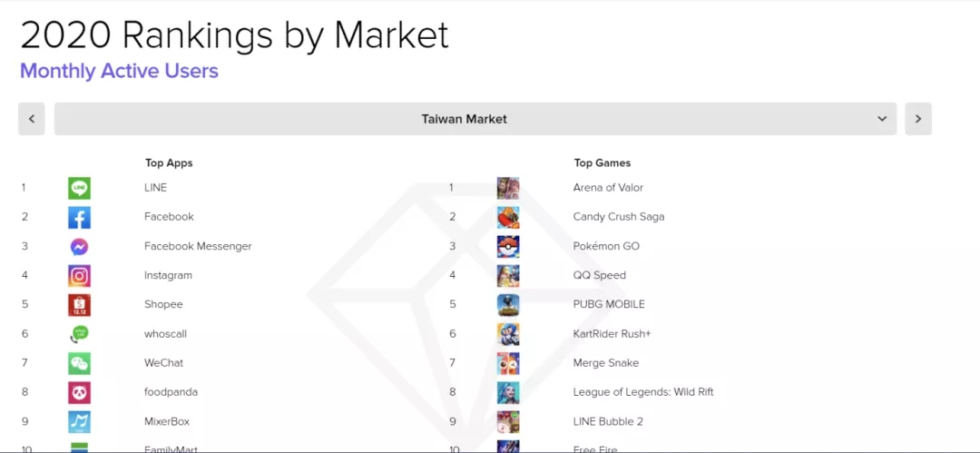Click the Instagram app icon

79,276
